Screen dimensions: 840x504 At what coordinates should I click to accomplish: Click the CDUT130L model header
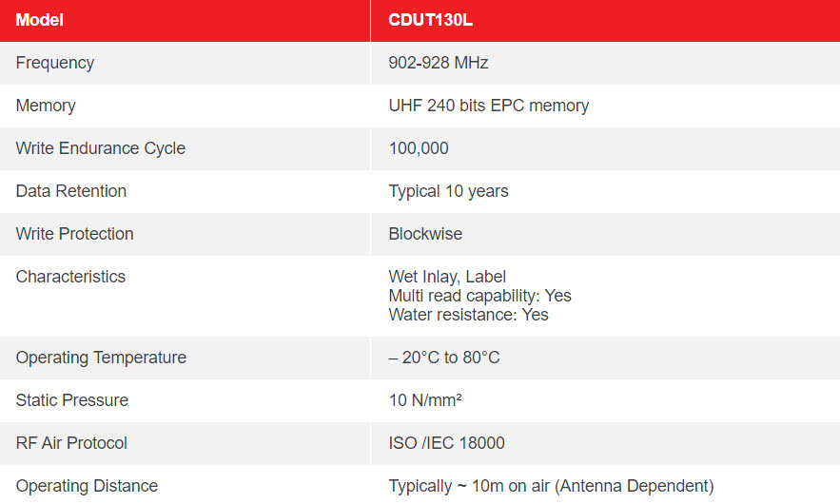[x=605, y=20]
